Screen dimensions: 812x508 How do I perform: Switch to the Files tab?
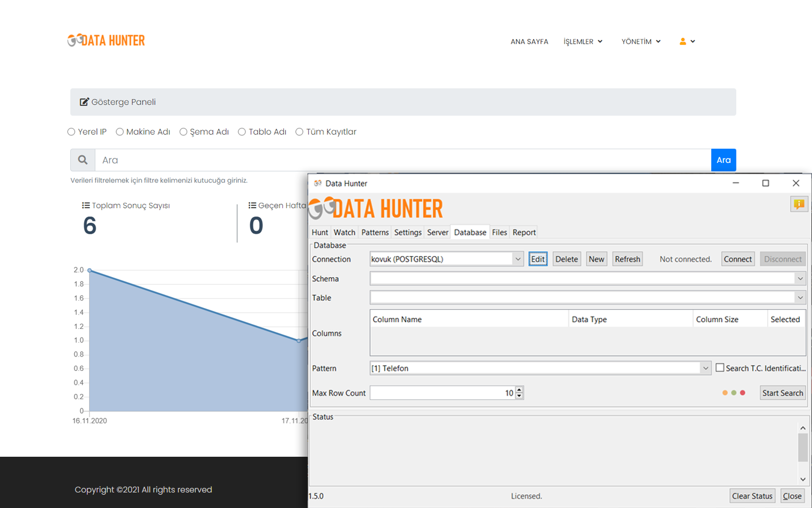coord(499,232)
